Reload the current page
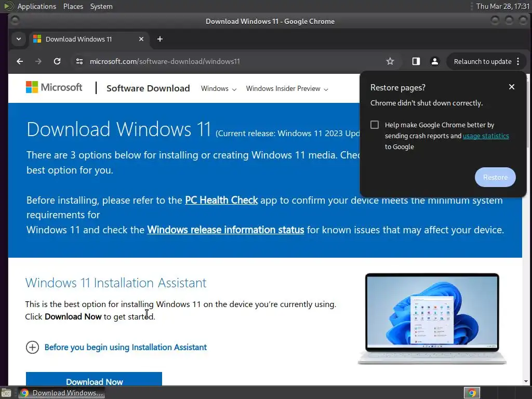 (x=57, y=61)
